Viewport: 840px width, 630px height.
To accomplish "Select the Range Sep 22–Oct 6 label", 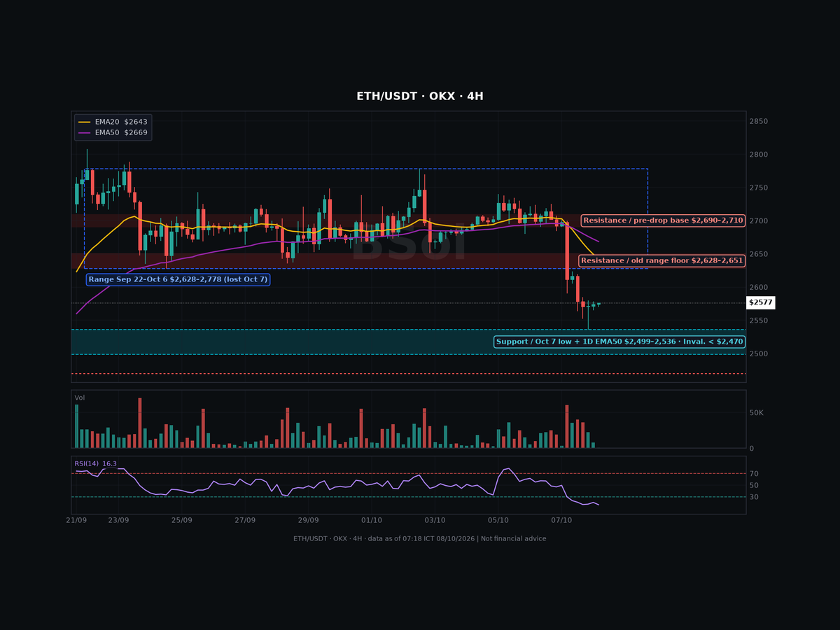I will click(x=178, y=279).
